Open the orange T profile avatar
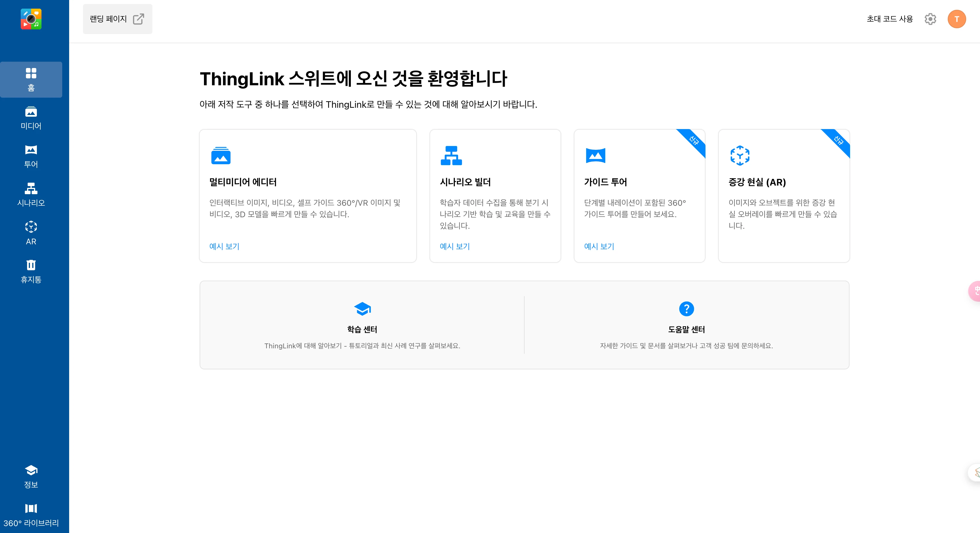The image size is (980, 533). 956,19
